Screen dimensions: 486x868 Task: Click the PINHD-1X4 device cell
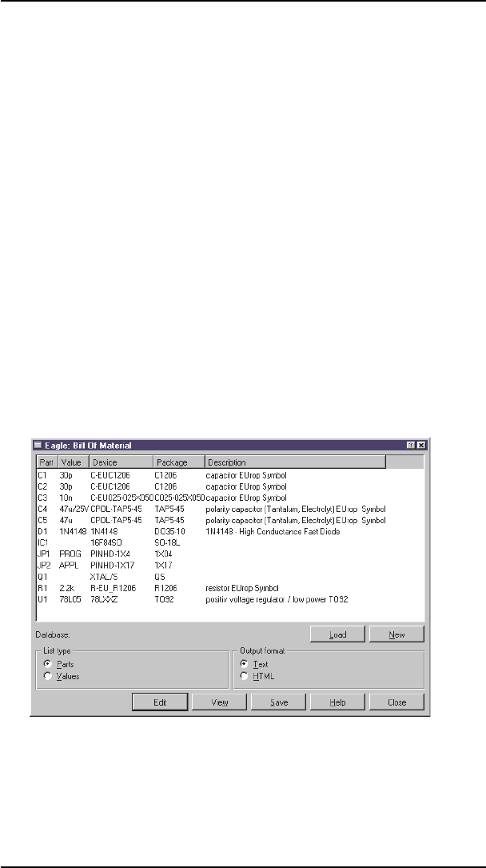point(110,554)
